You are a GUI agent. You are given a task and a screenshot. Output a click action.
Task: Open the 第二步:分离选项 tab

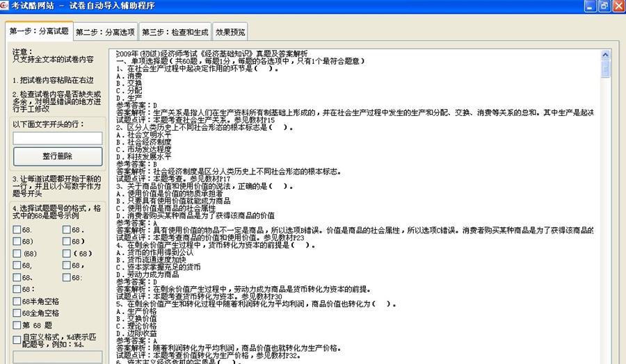[106, 32]
